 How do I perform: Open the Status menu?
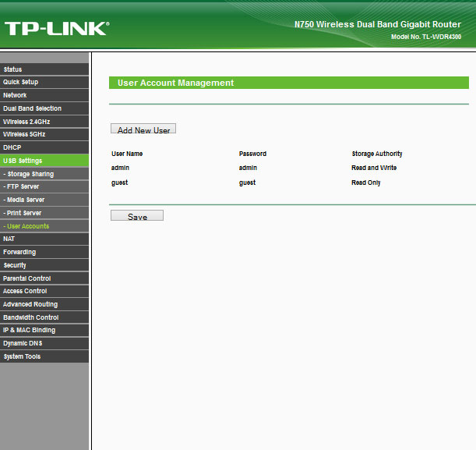coord(44,69)
